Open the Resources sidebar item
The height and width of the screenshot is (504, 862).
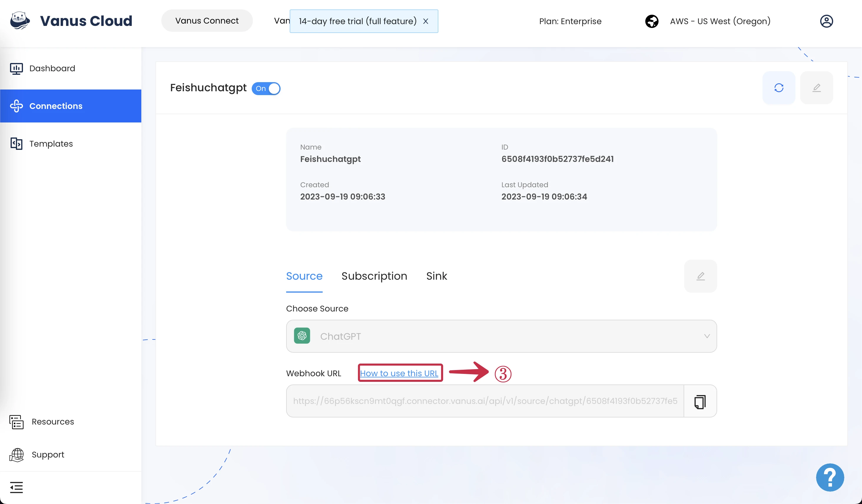(x=70, y=422)
